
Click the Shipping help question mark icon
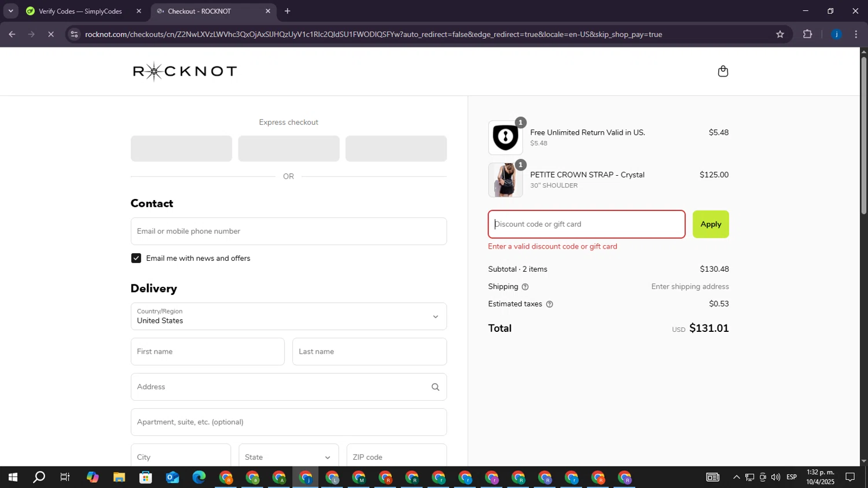click(525, 287)
